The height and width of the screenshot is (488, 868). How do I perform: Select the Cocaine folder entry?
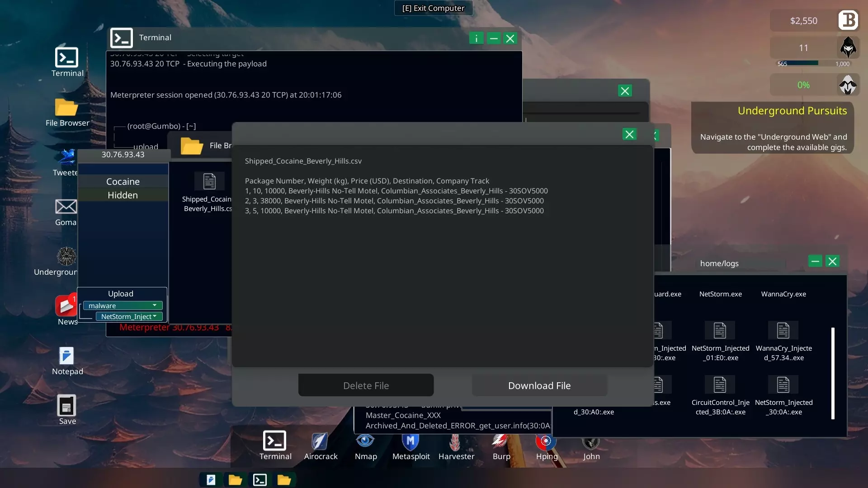pos(123,182)
